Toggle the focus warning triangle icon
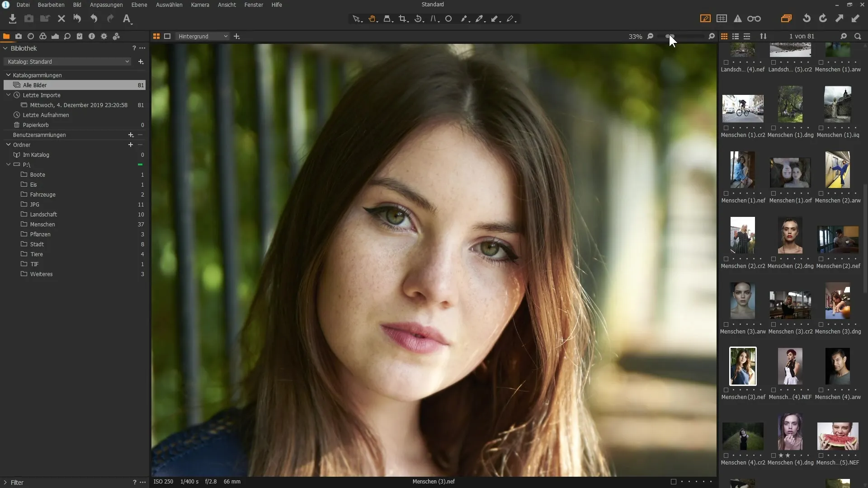Screen dimensions: 868x488 [x=738, y=19]
